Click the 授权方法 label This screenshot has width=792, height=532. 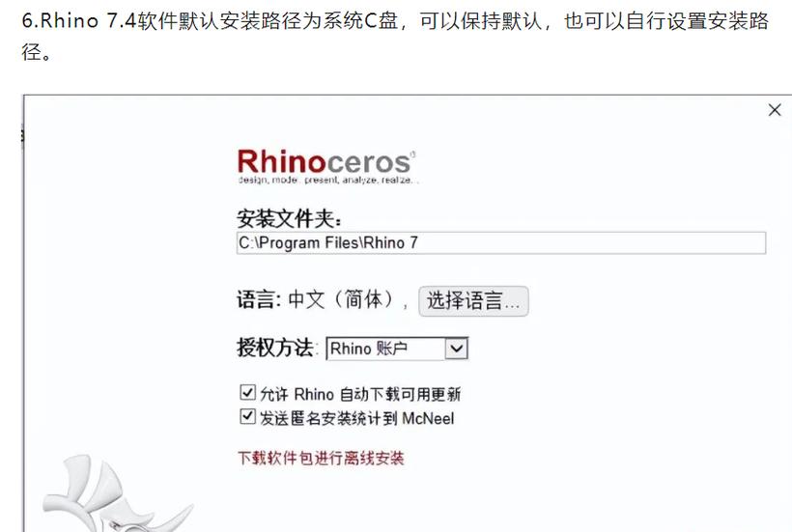pyautogui.click(x=276, y=348)
